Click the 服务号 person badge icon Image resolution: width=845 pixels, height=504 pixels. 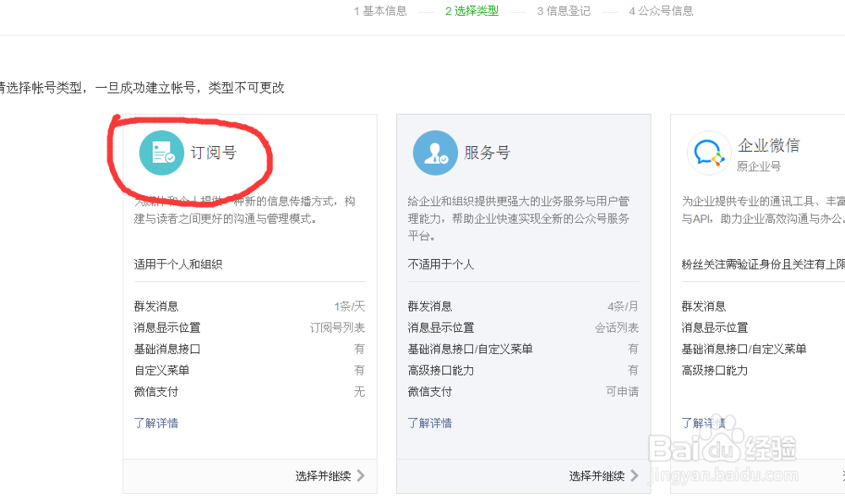pyautogui.click(x=435, y=153)
